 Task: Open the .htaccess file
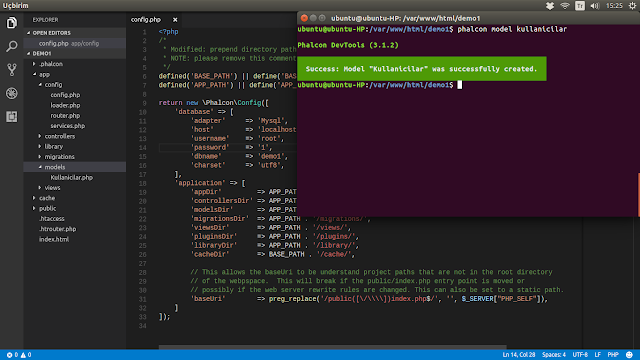[52, 219]
